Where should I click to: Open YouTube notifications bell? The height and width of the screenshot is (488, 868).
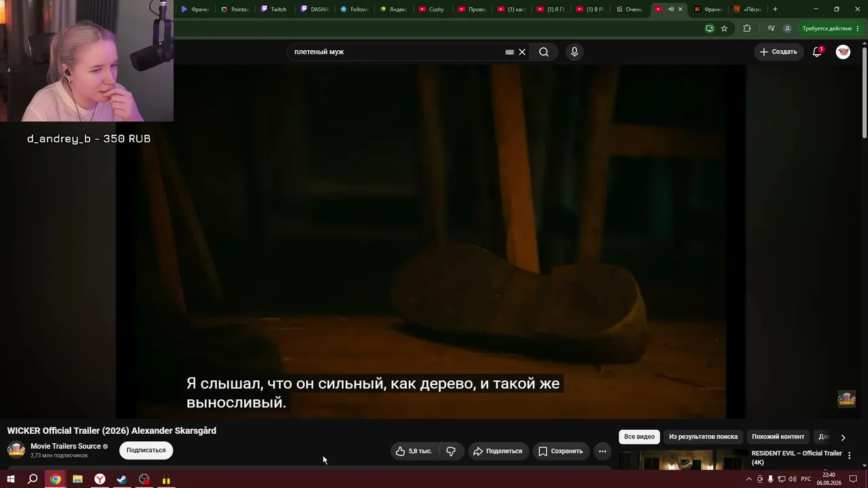[x=817, y=52]
